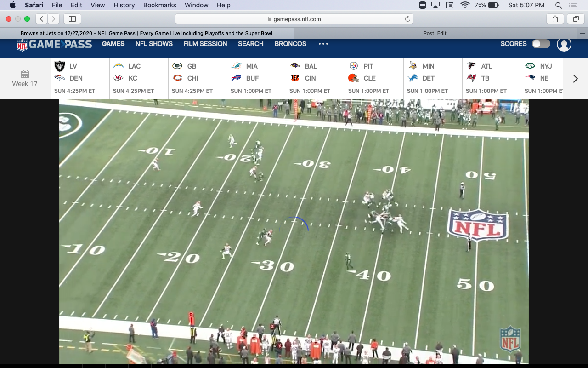Open the Wi-Fi status icon
This screenshot has width=588, height=368.
coord(465,5)
